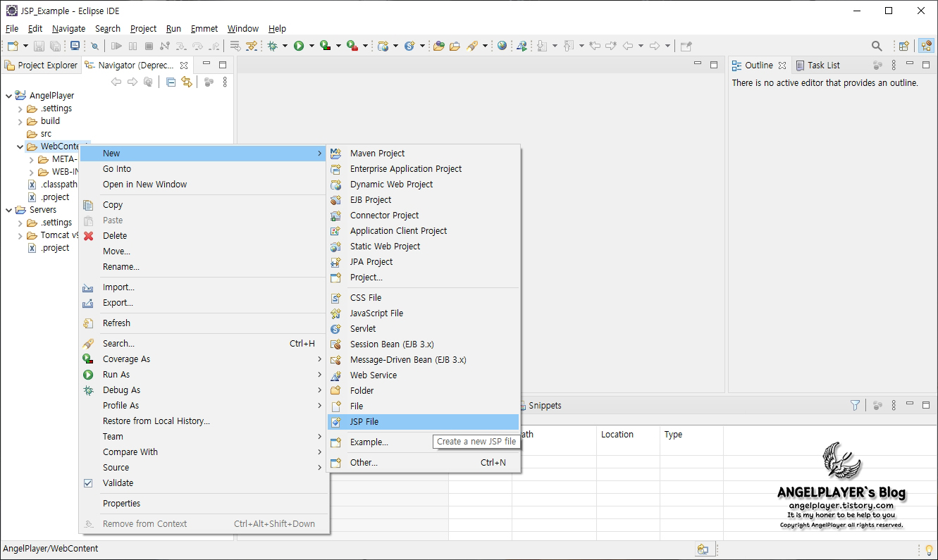This screenshot has height=560, width=938.
Task: Open Run As submenu
Action: 204,375
